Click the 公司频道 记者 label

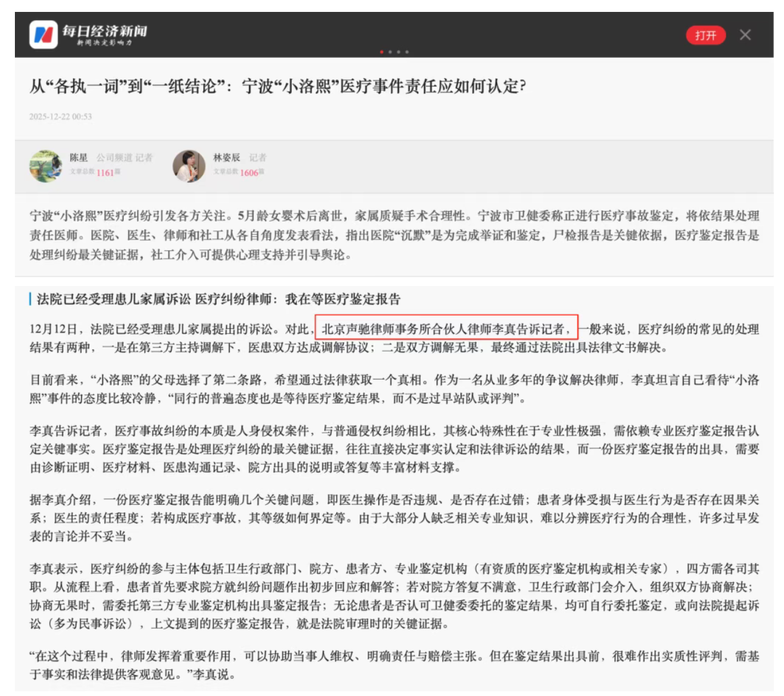125,158
